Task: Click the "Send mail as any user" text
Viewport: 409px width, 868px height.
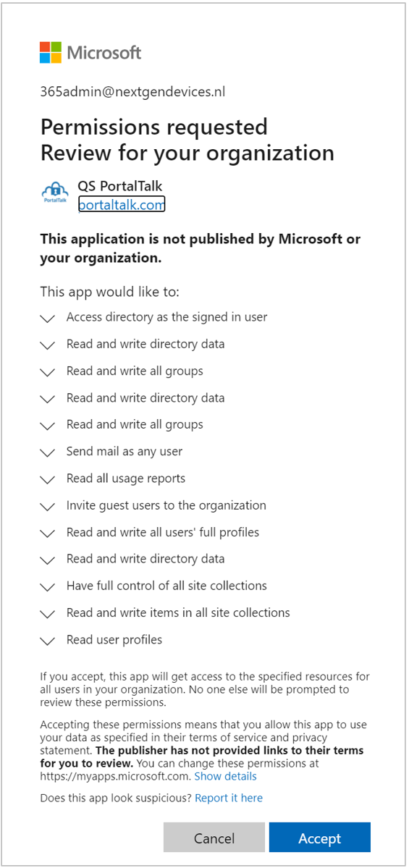Action: point(125,452)
